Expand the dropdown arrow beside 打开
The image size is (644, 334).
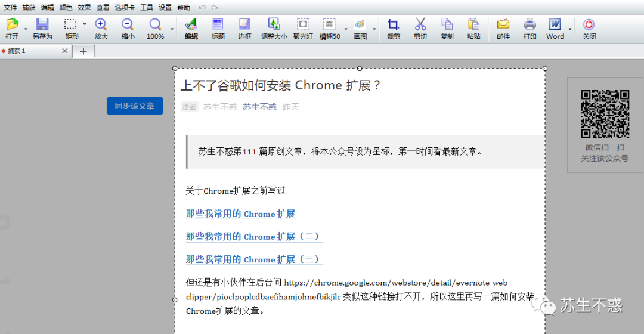26,29
